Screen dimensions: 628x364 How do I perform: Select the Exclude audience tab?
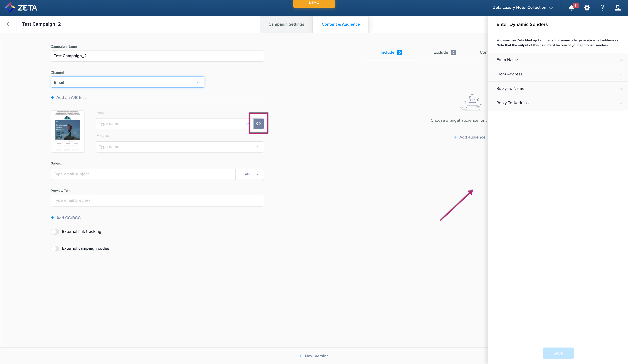tap(444, 52)
